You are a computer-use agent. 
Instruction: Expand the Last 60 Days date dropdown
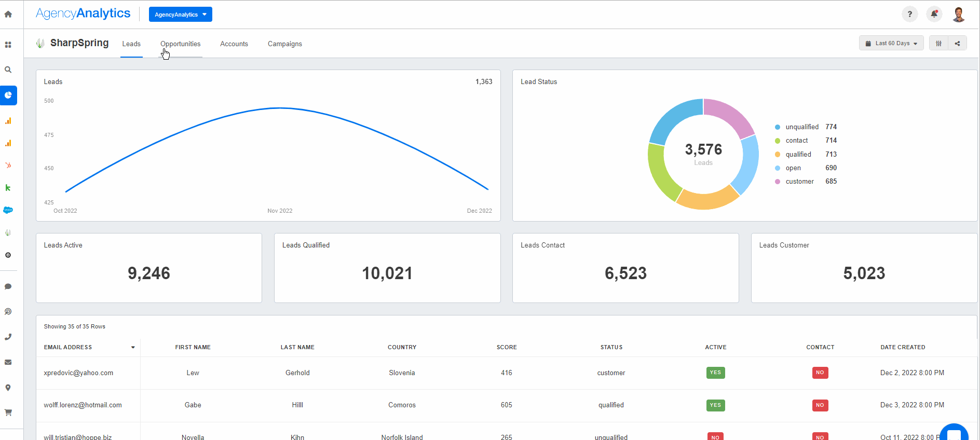click(x=891, y=44)
